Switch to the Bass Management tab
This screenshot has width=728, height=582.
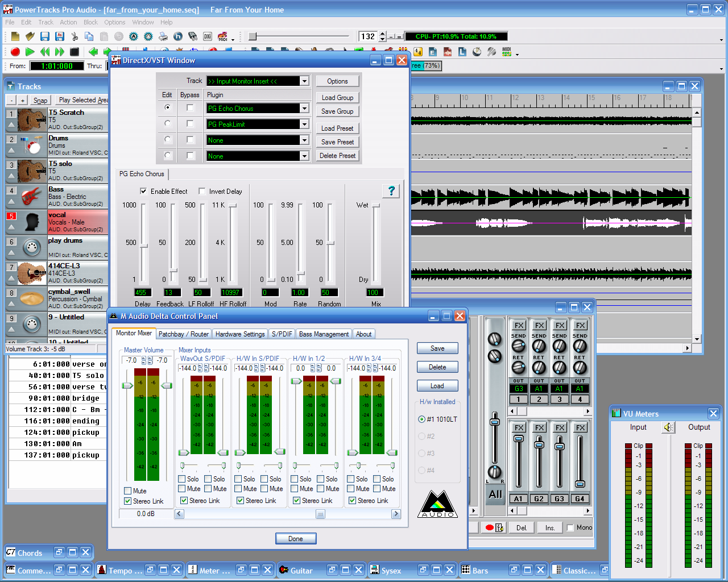[324, 334]
